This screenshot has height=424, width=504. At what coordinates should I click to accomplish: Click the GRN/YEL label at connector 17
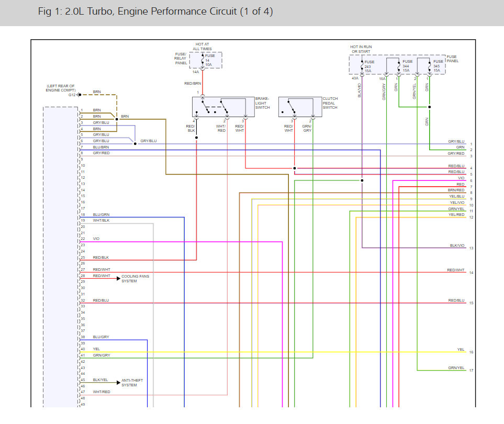coord(456,368)
